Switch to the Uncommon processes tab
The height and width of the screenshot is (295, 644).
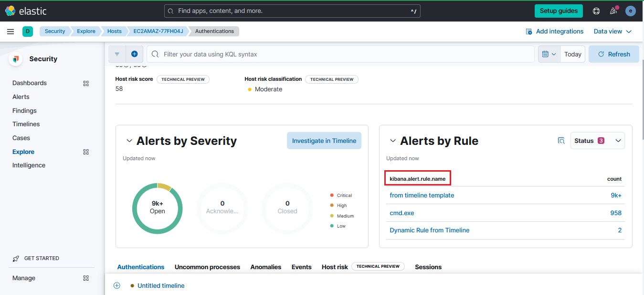207,267
